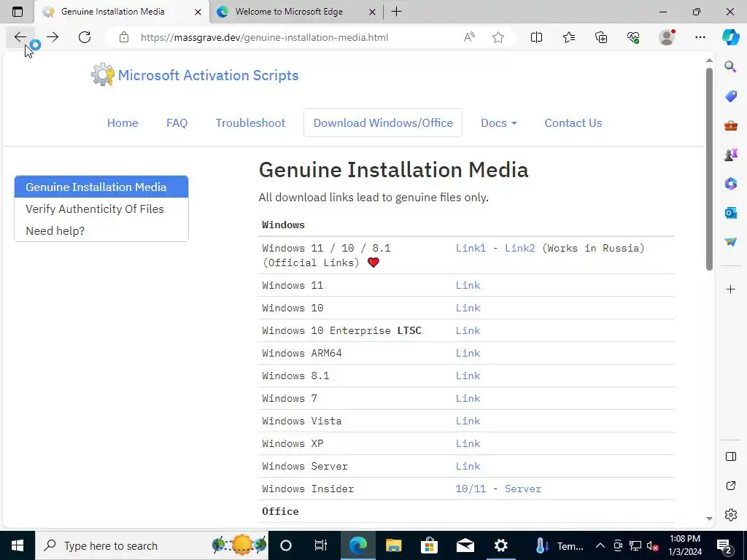747x560 pixels.
Task: Open the Windows XP Link
Action: tap(468, 444)
